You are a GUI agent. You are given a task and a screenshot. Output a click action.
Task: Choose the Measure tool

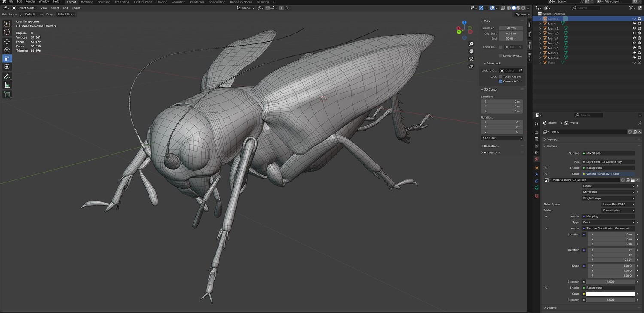pos(7,85)
